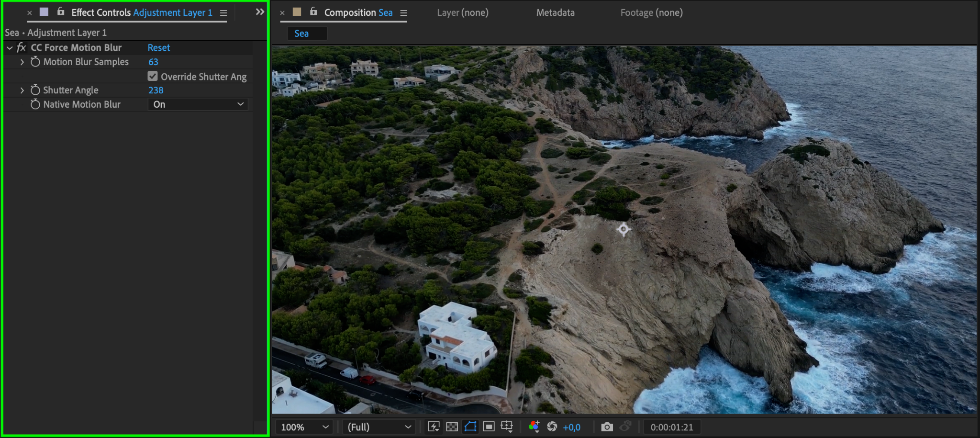980x438 pixels.
Task: Click the Sea composition breadcrumb button
Action: tap(301, 34)
